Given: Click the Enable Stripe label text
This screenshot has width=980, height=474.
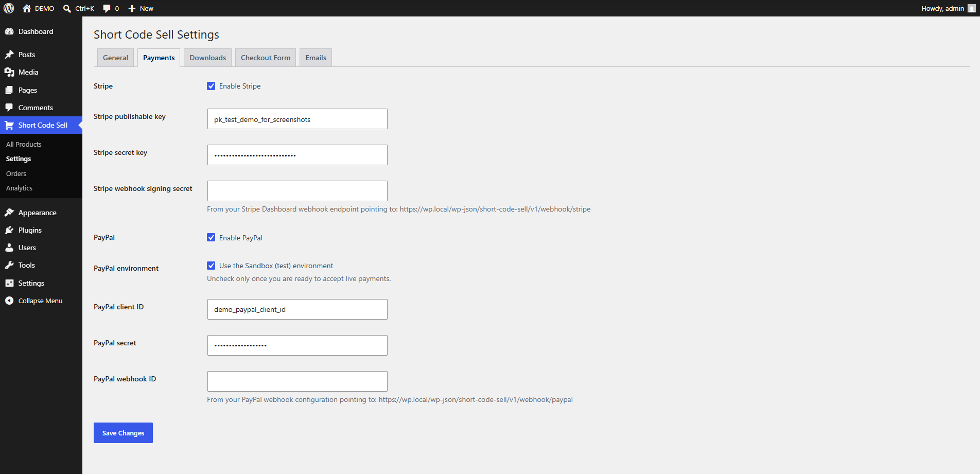Looking at the screenshot, I should click(x=240, y=86).
